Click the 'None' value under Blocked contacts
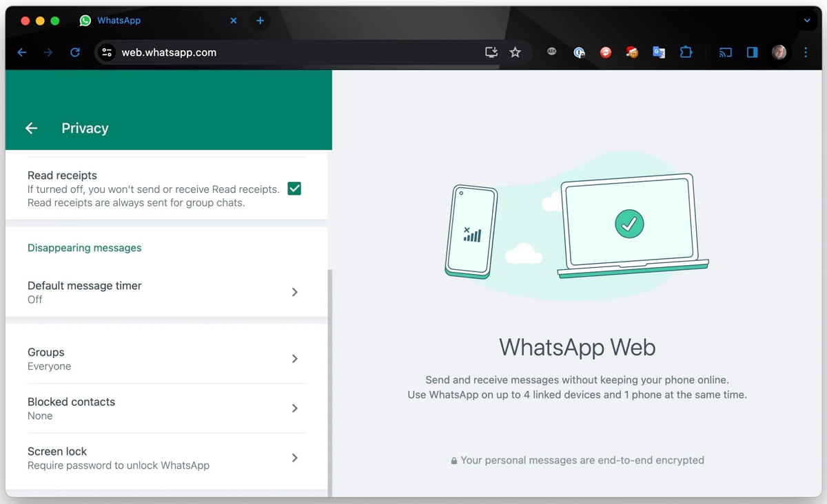 [x=40, y=416]
